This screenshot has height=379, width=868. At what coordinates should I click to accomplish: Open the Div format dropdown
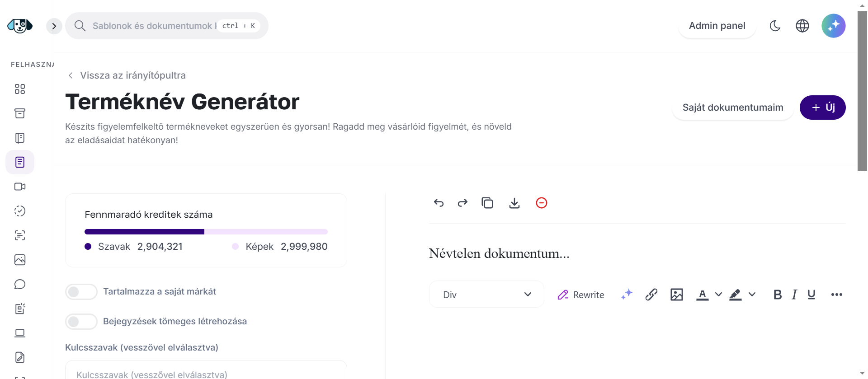[486, 294]
